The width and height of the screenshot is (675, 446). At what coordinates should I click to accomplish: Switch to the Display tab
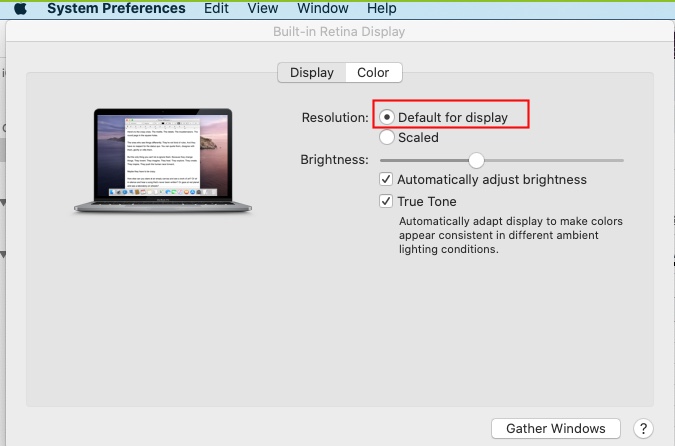click(312, 72)
